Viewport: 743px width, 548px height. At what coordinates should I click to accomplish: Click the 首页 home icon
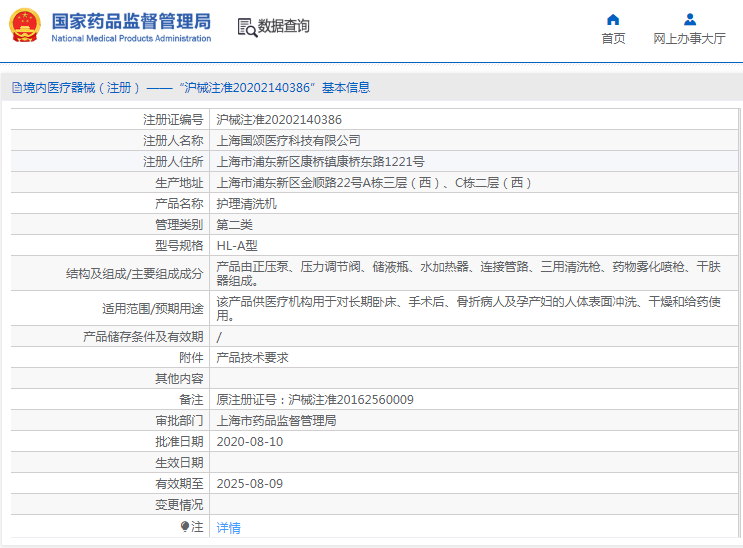pyautogui.click(x=613, y=19)
